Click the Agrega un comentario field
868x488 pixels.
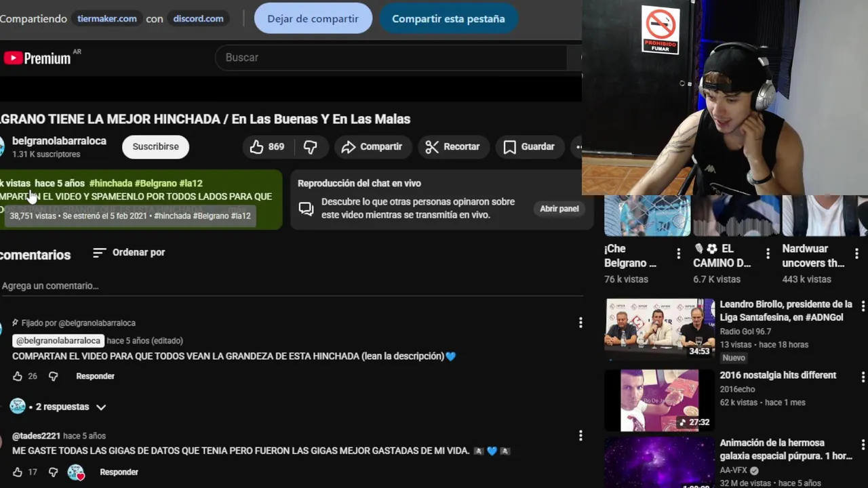tap(292, 286)
